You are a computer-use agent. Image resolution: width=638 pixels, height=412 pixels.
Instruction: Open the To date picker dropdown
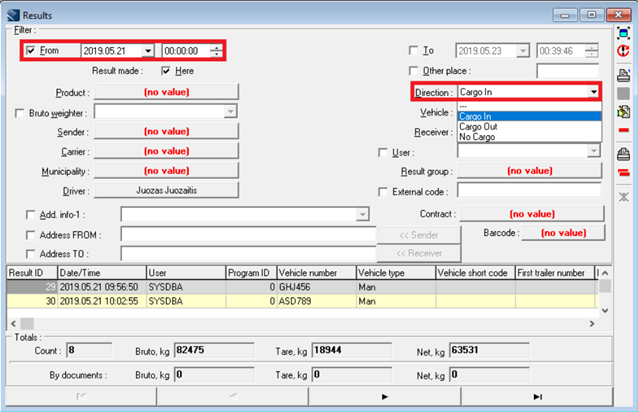(x=523, y=51)
